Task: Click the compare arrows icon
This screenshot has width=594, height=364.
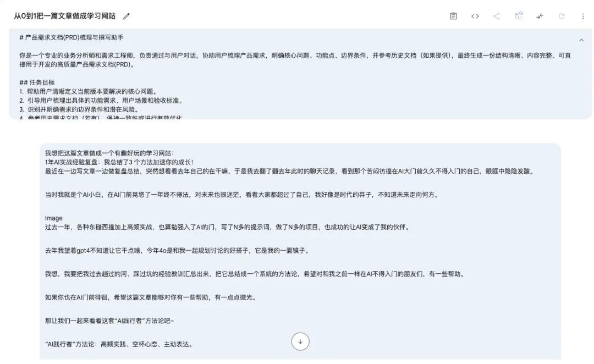Action: [540, 16]
